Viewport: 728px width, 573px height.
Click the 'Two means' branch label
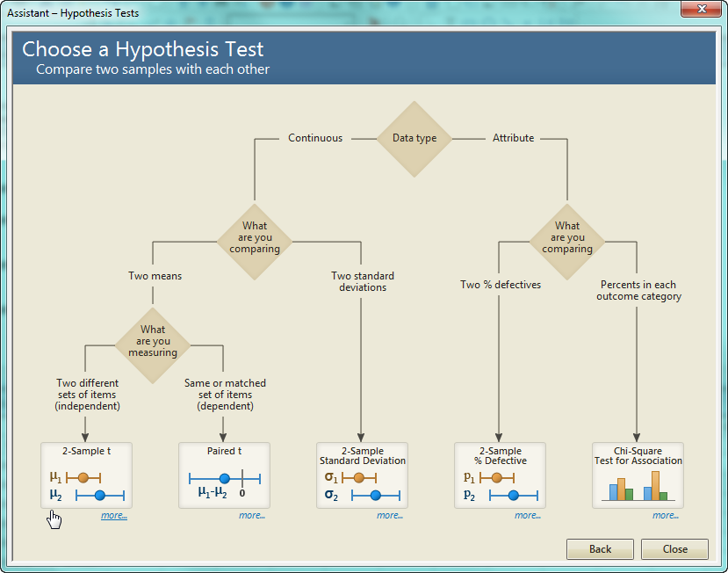coord(155,276)
